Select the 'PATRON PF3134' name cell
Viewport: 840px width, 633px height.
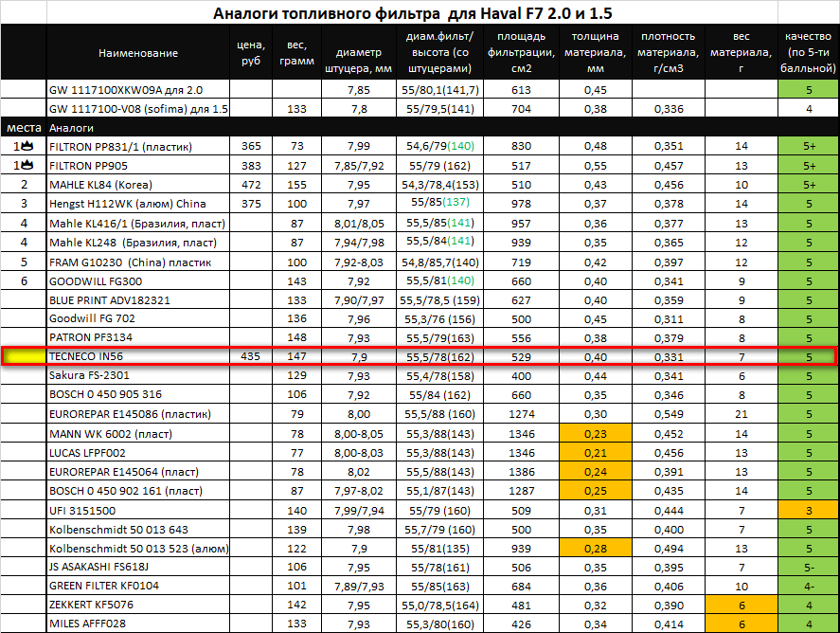138,337
